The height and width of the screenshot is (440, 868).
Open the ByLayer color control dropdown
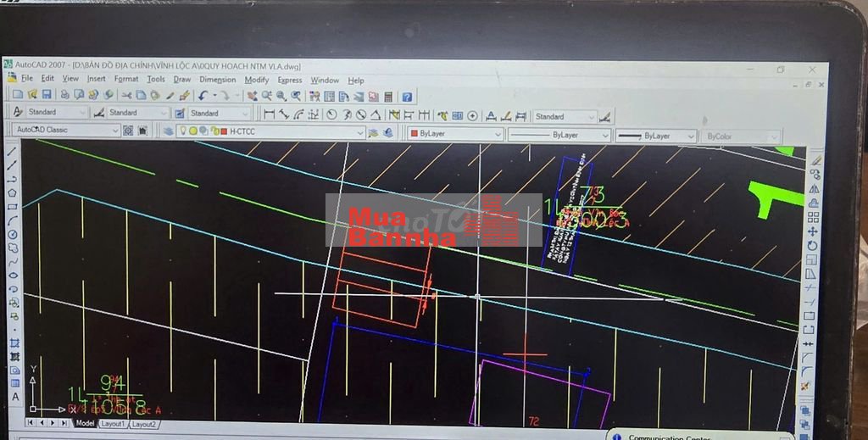454,134
